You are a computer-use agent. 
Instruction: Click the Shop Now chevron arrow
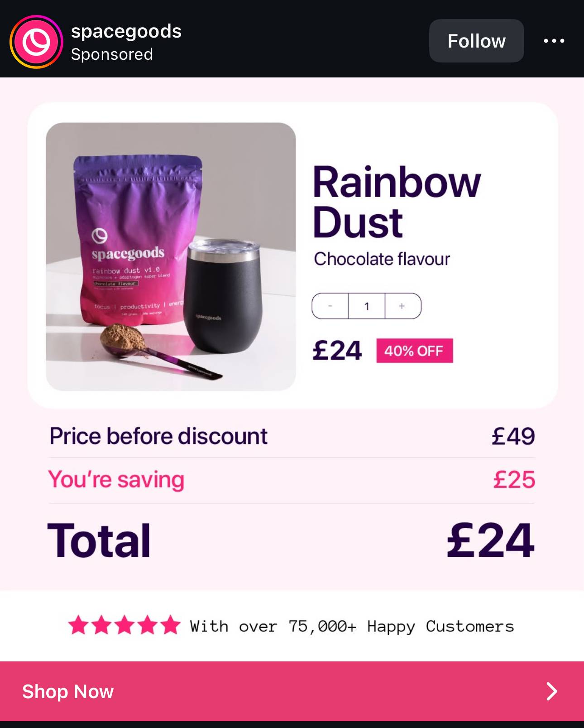(x=551, y=691)
